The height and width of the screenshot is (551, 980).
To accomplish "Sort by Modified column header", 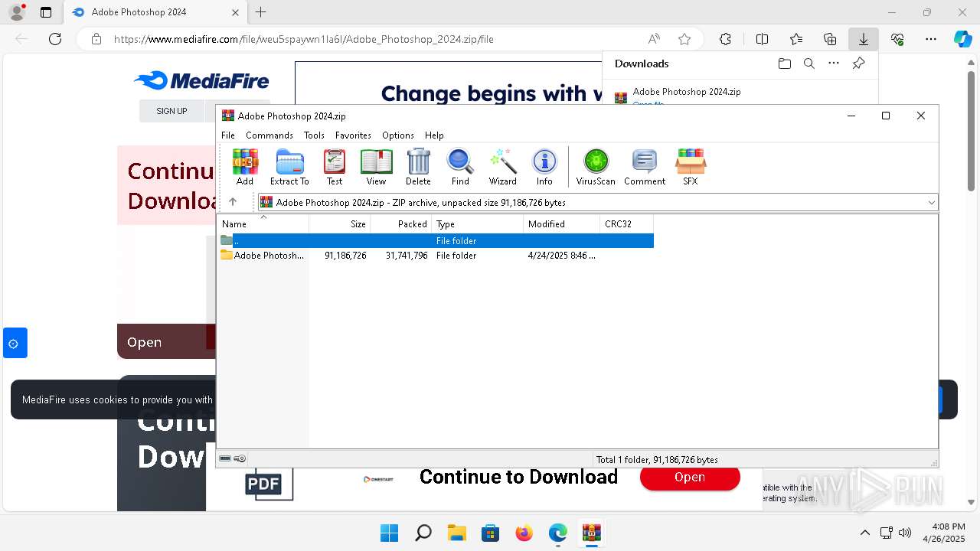I will pyautogui.click(x=562, y=224).
